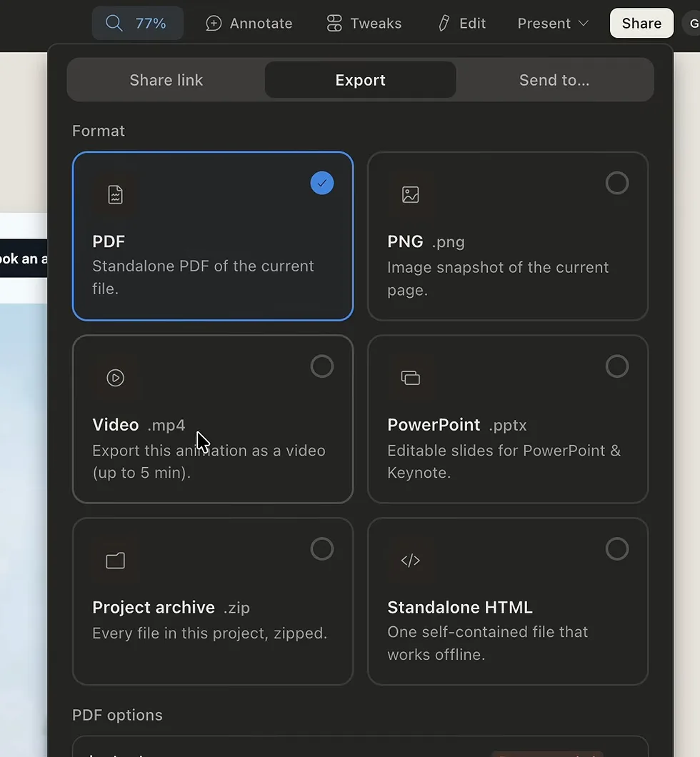
Task: Click the Project archive .zip title
Action: 171,607
